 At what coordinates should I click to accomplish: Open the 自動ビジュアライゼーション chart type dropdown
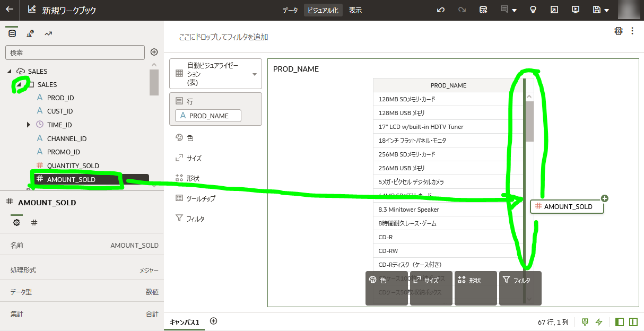(x=215, y=73)
